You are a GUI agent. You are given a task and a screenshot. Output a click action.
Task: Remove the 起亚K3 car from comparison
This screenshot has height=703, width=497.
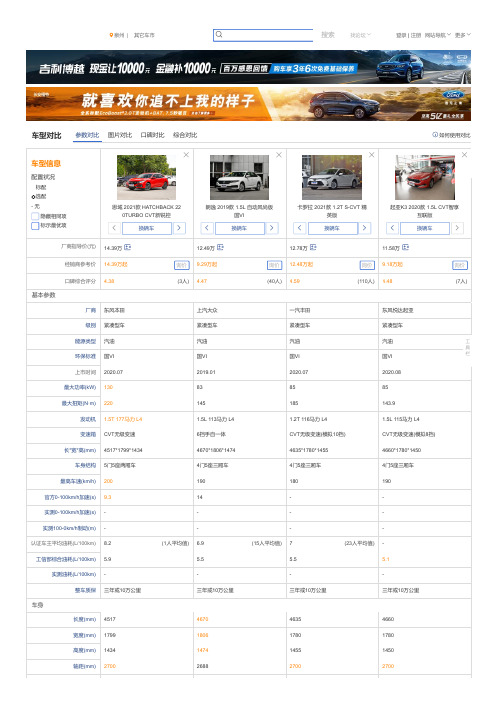pos(464,155)
